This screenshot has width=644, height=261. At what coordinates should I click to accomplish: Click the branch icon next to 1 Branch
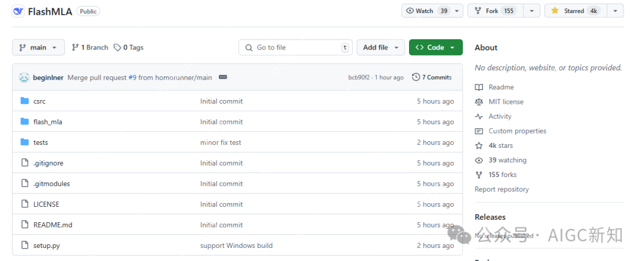pyautogui.click(x=75, y=48)
